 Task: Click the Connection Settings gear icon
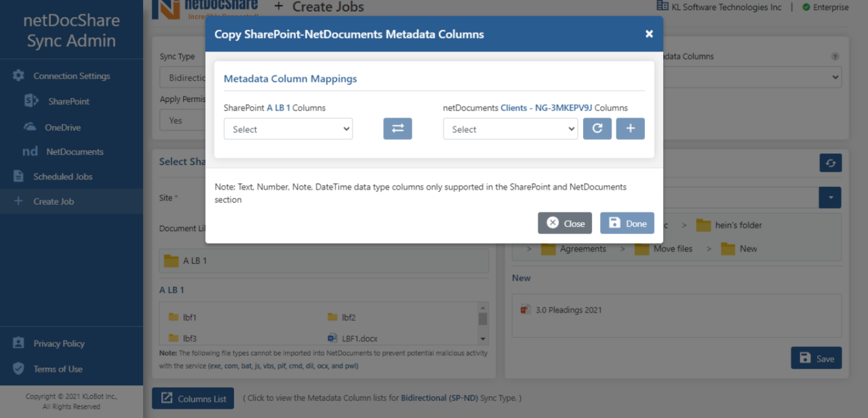(19, 76)
